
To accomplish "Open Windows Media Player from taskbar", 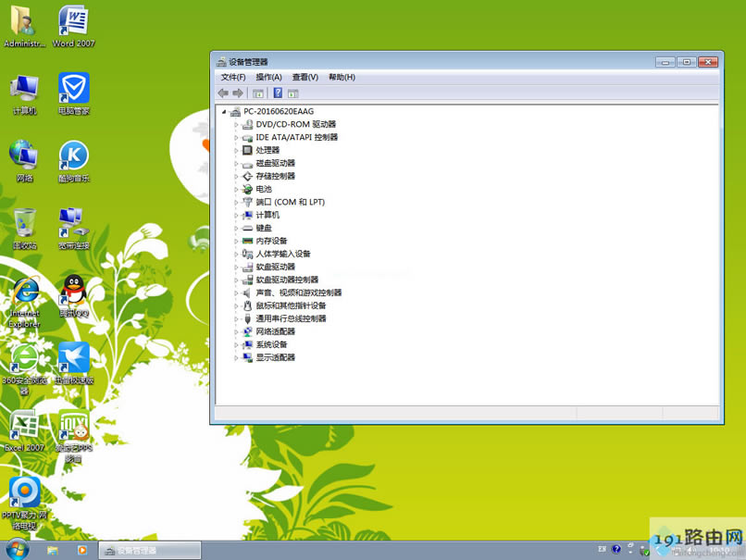I will coord(81,551).
